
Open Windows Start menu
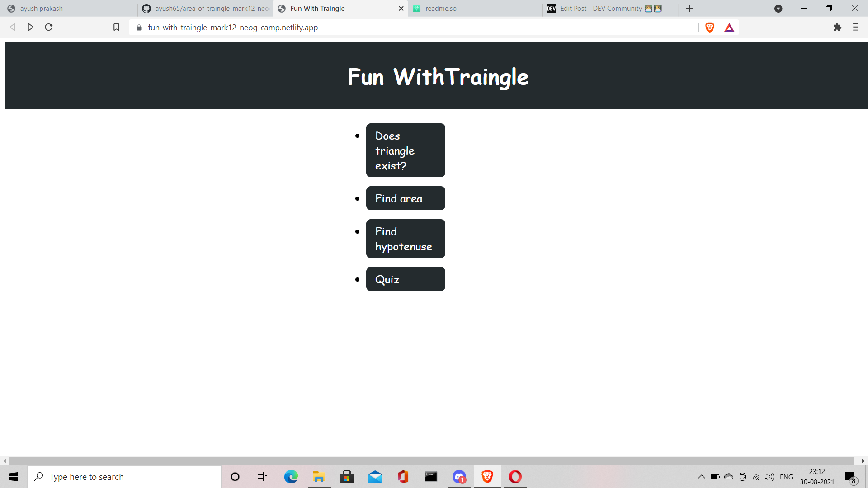click(14, 477)
